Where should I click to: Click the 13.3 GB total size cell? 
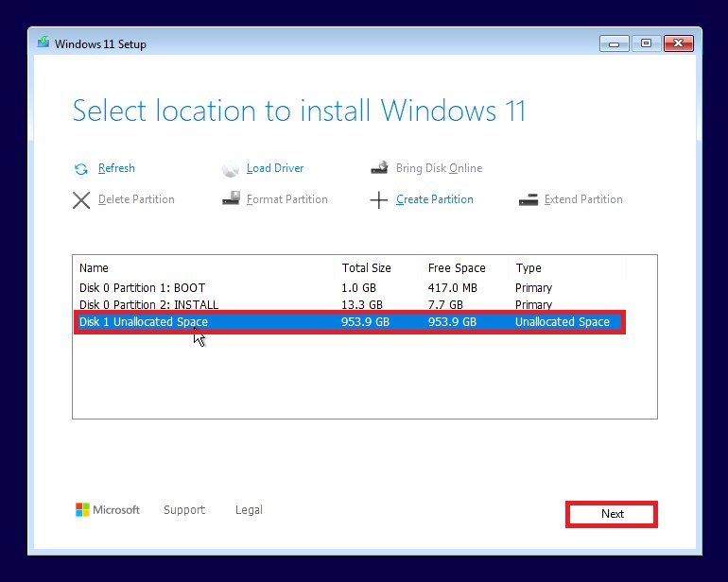362,304
